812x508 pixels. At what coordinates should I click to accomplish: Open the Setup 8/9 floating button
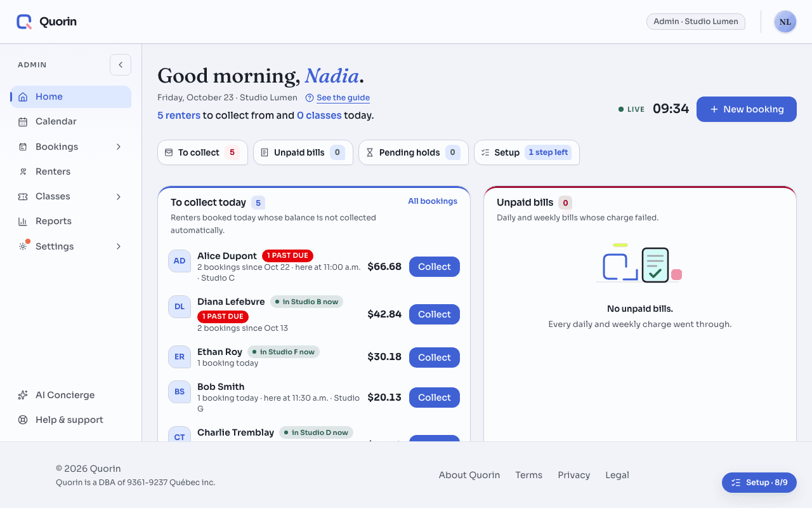pyautogui.click(x=759, y=483)
